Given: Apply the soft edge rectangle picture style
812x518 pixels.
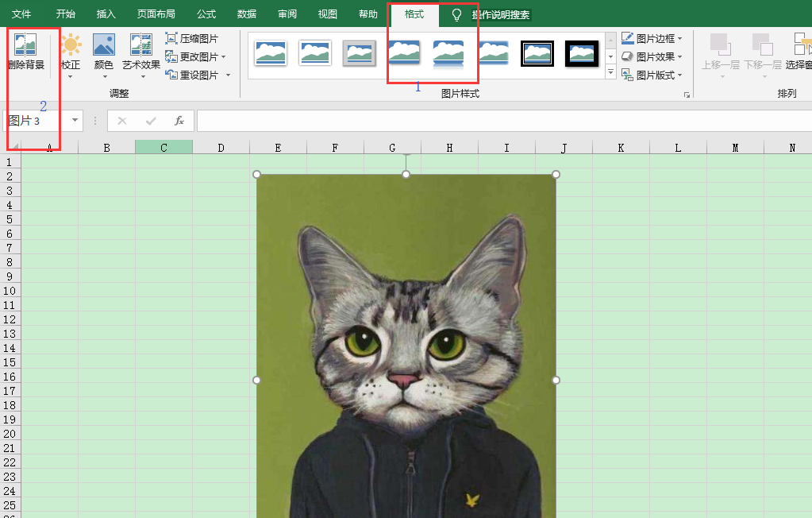Looking at the screenshot, I should pos(493,53).
